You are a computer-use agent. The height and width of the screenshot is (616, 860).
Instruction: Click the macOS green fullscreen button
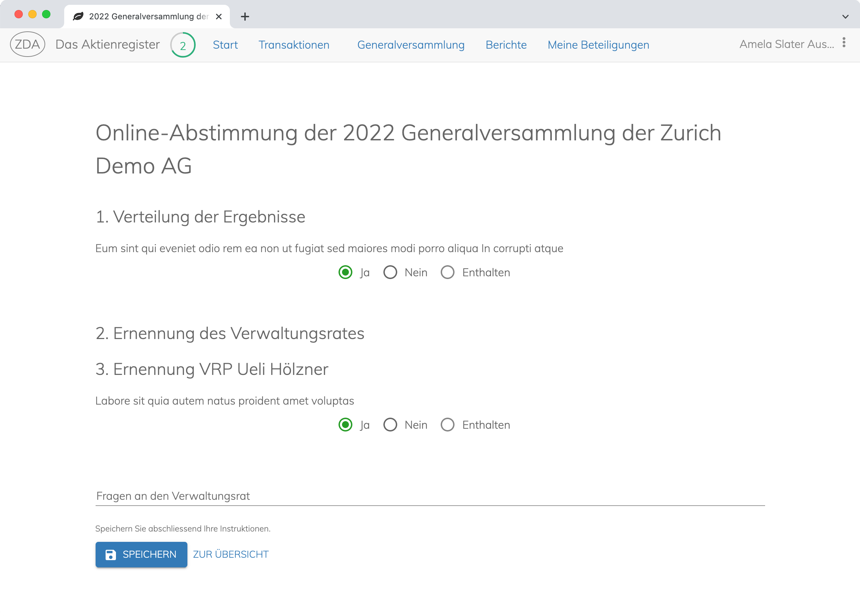coord(46,14)
